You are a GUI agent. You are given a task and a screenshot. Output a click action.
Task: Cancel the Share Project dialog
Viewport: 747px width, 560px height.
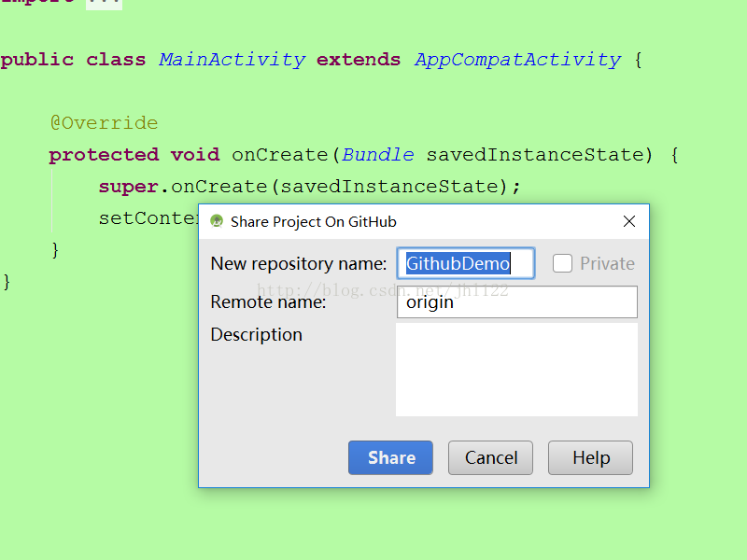491,457
